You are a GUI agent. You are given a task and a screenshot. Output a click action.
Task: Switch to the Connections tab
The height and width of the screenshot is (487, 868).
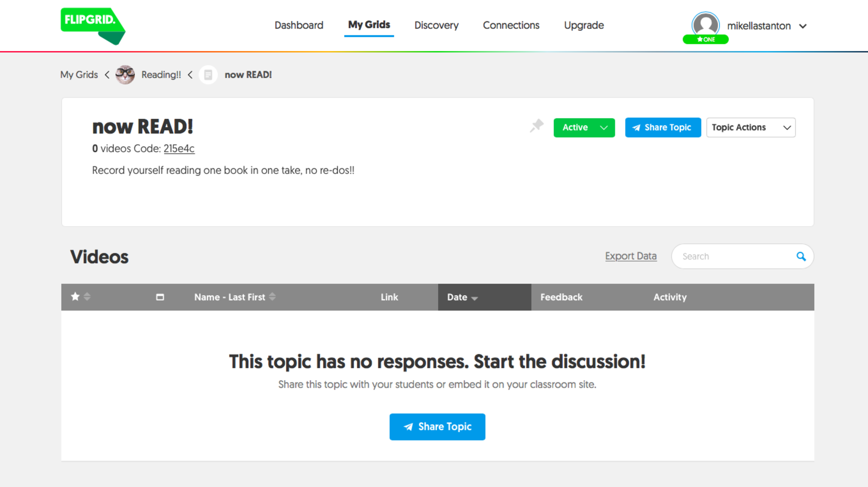pyautogui.click(x=511, y=25)
